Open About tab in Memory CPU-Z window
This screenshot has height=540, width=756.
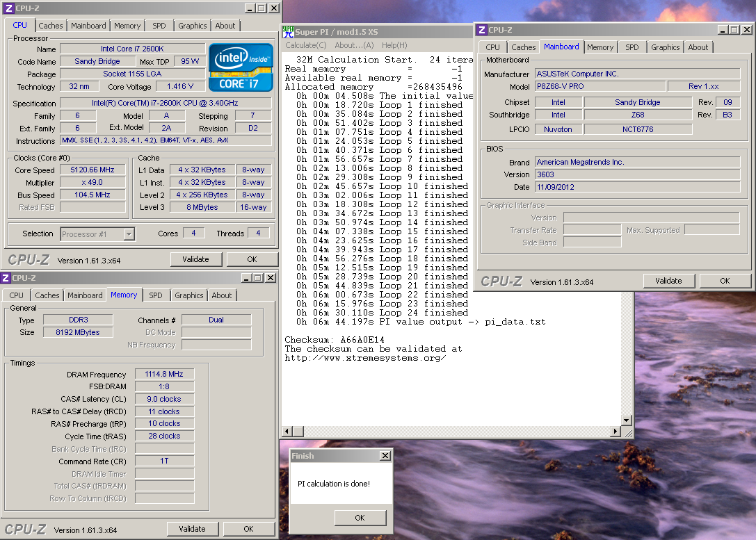point(222,295)
